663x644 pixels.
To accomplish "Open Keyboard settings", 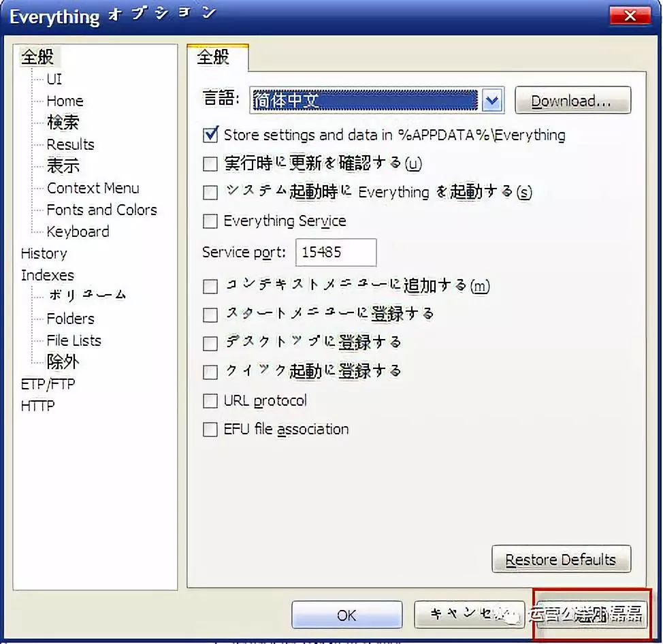I will [x=78, y=231].
